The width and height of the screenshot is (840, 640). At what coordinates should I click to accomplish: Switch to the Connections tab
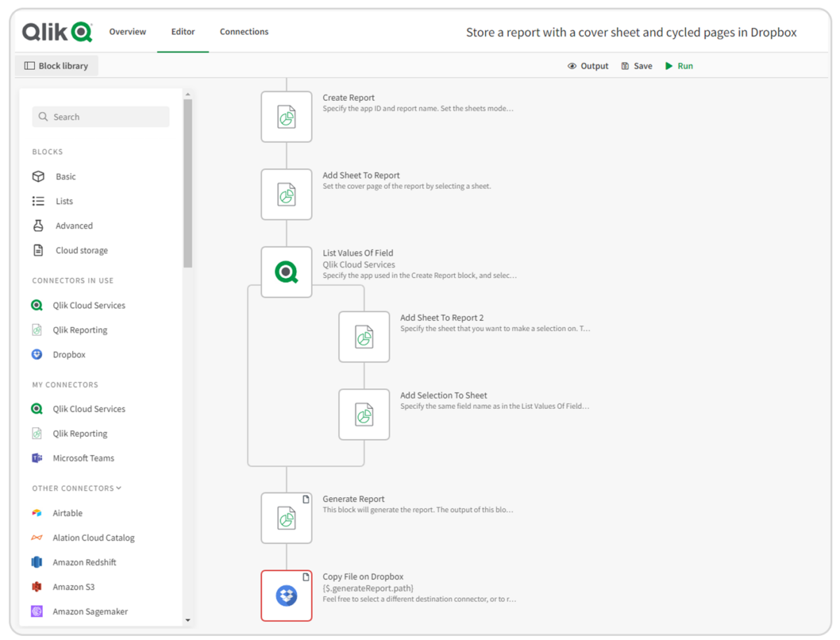(244, 32)
